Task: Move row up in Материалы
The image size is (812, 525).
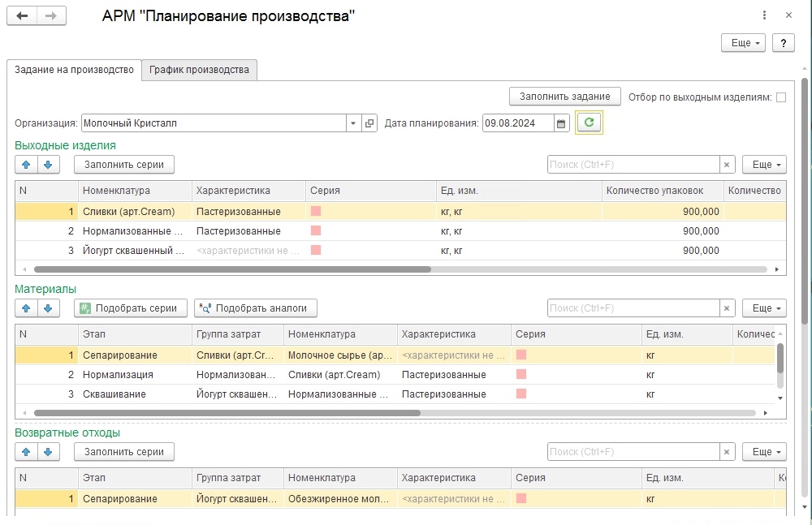Action: click(26, 308)
